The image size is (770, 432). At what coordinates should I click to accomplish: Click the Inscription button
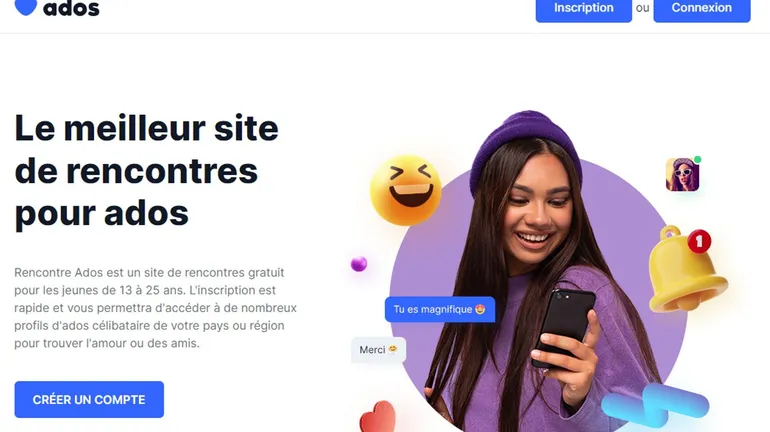[x=583, y=9]
